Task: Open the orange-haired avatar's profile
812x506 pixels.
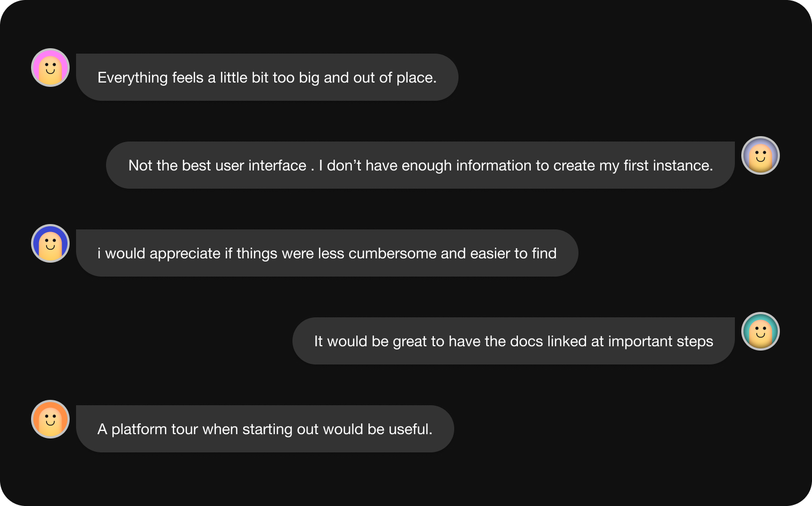Action: coord(50,419)
